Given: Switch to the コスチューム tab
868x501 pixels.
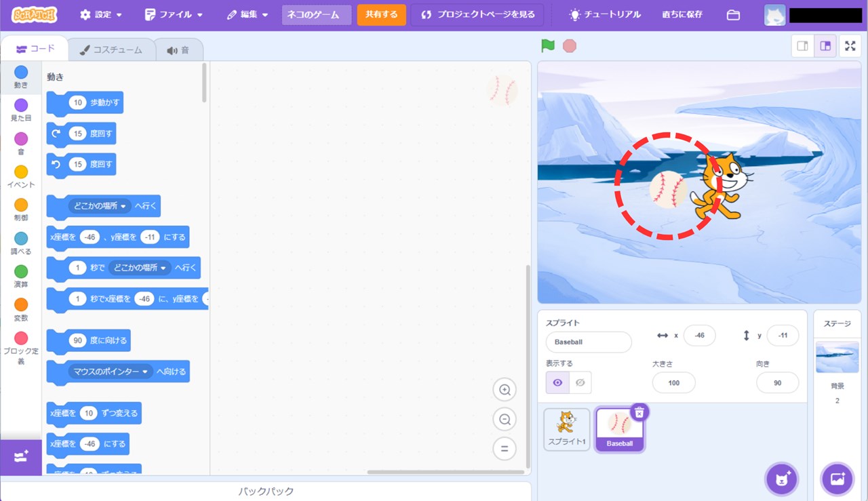Looking at the screenshot, I should (x=111, y=50).
